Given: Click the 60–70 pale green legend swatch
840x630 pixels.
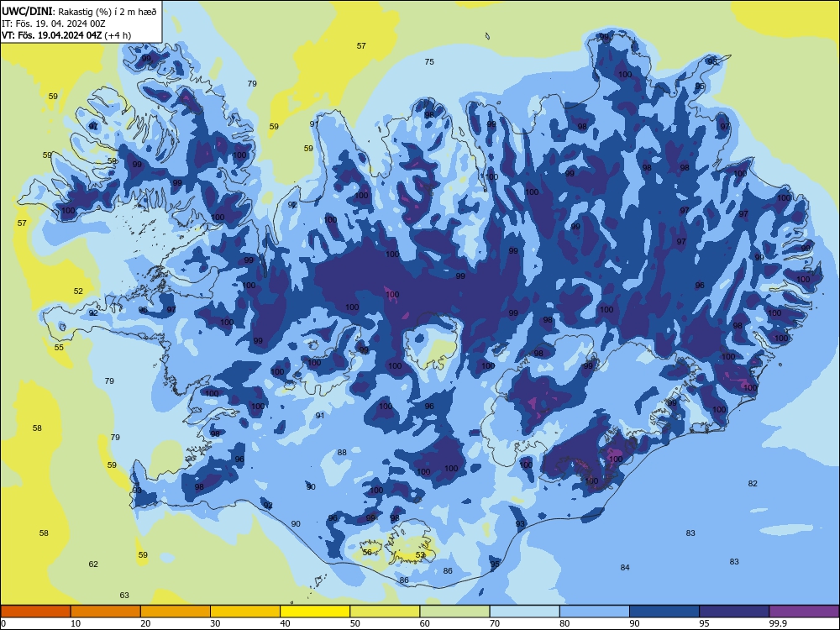Looking at the screenshot, I should [x=454, y=612].
